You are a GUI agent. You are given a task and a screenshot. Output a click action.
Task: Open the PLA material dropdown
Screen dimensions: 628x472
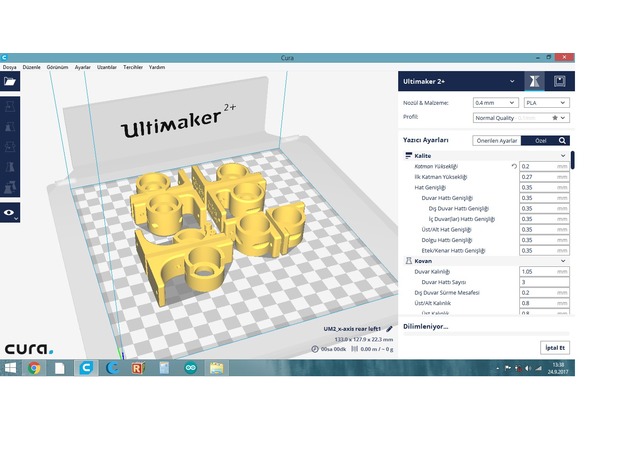(x=546, y=103)
